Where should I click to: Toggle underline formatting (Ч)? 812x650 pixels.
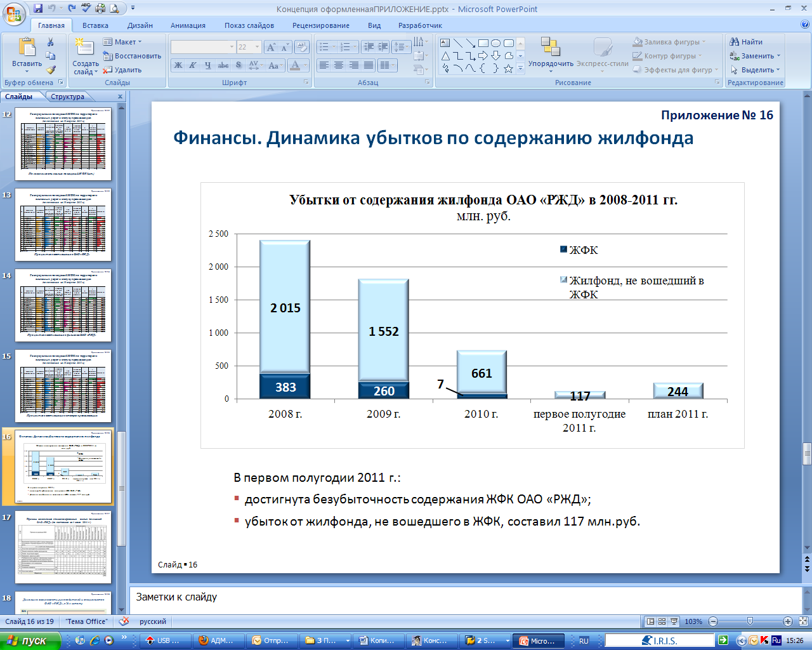207,65
